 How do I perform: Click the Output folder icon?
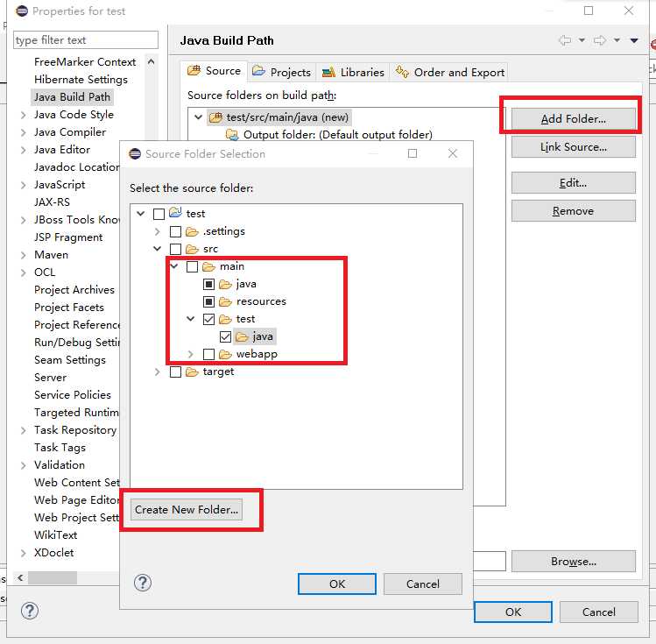[232, 135]
